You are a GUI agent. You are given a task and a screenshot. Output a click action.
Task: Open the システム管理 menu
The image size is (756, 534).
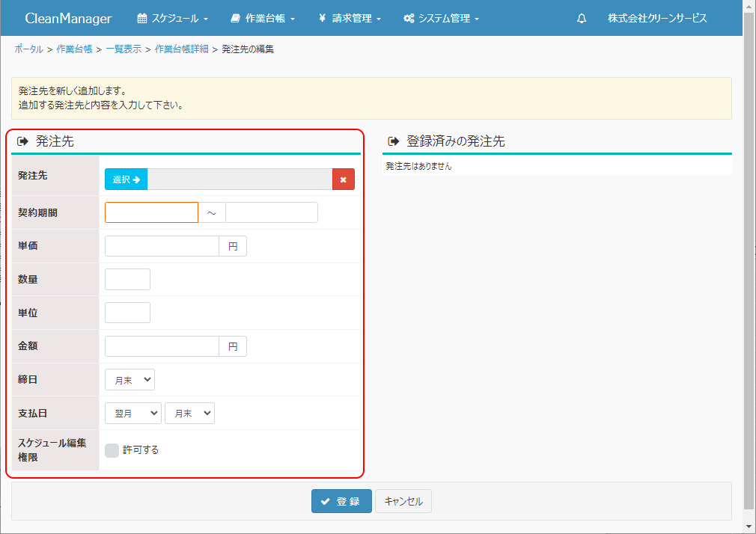(x=441, y=19)
